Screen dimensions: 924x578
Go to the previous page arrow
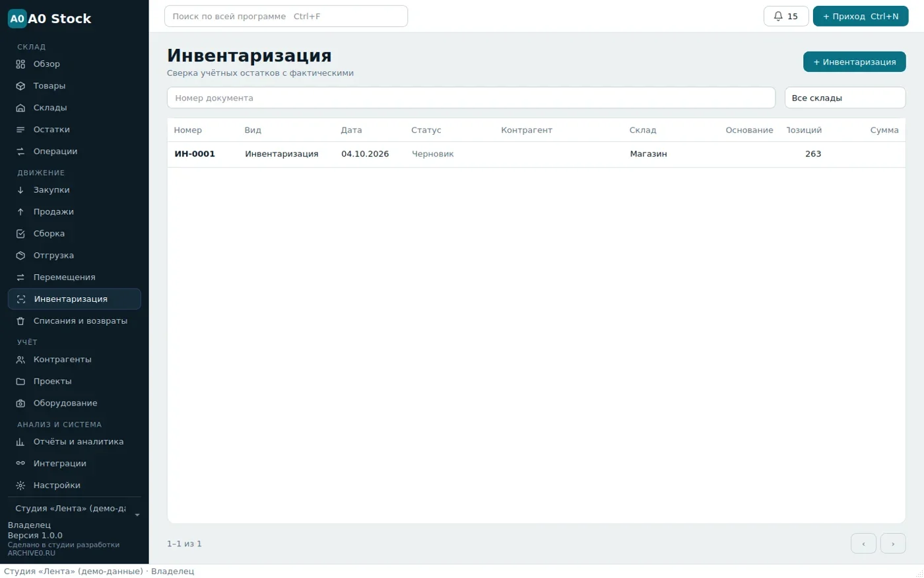tap(863, 544)
